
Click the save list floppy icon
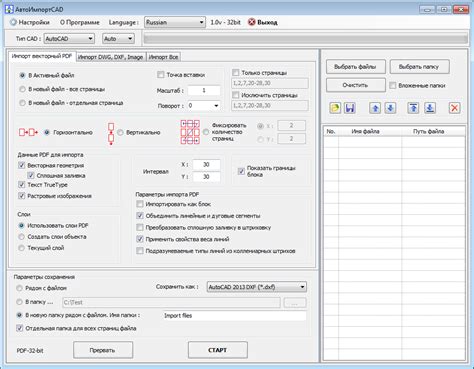point(350,108)
